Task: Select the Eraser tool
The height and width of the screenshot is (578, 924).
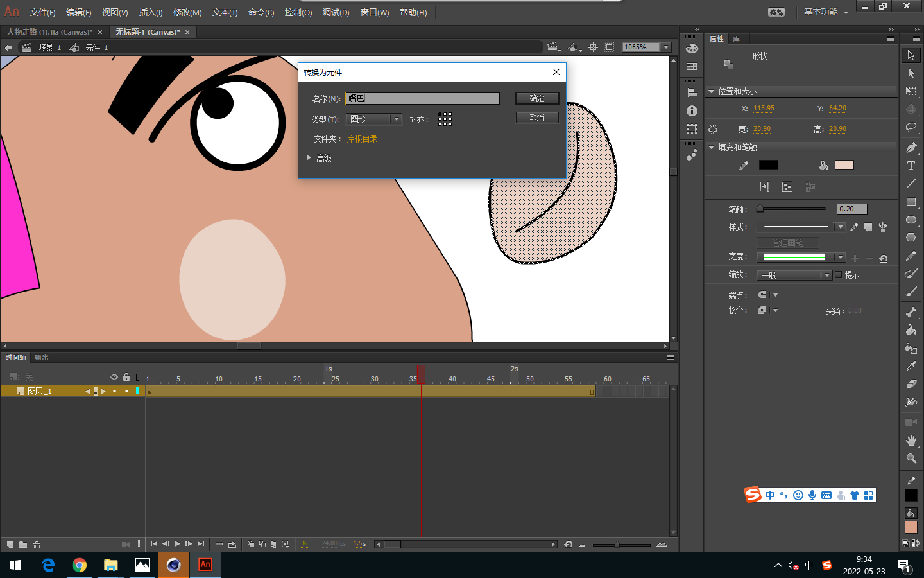Action: point(911,384)
